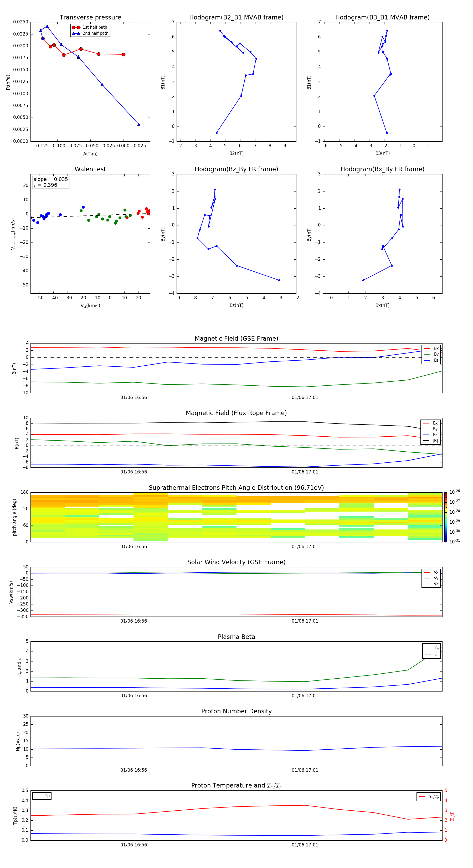This screenshot has width=473, height=868.
Task: Click the 'Magnetic Field (Flux Rope Frame)' title
Action: 236,413
